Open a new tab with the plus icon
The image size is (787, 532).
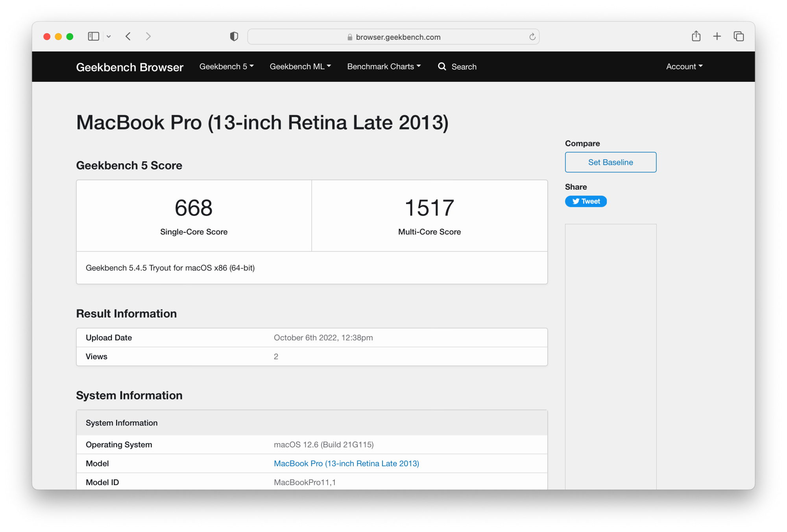717,36
